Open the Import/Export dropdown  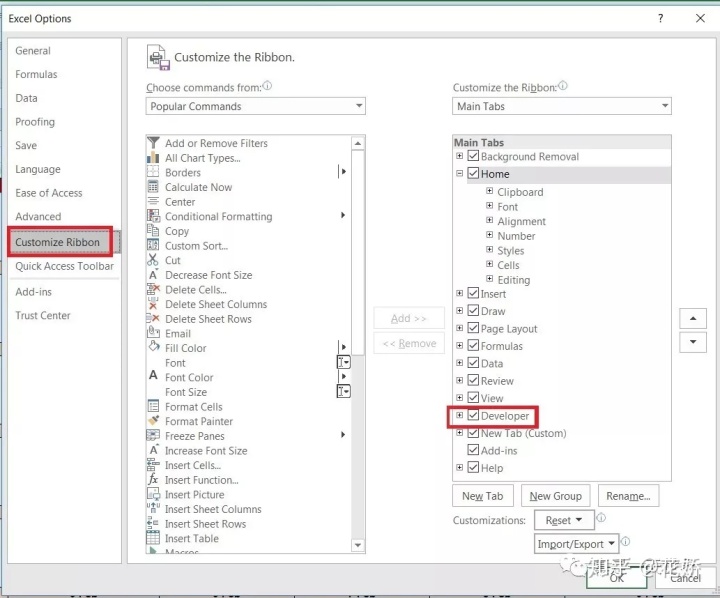point(576,544)
